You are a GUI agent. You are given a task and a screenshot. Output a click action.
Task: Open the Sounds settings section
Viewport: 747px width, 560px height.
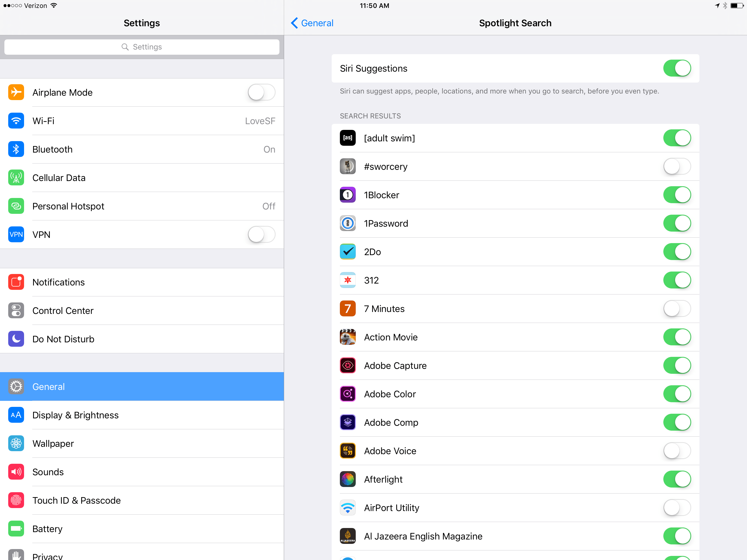(142, 472)
